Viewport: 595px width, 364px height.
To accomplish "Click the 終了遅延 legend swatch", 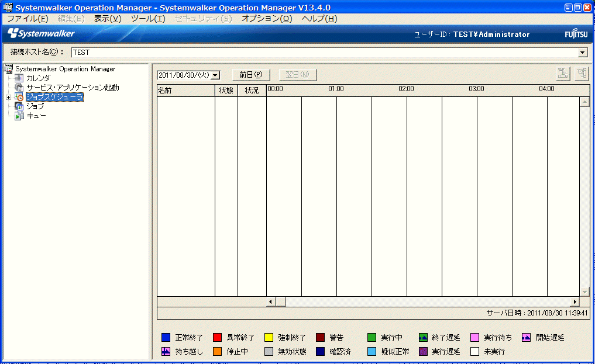I will coord(423,338).
